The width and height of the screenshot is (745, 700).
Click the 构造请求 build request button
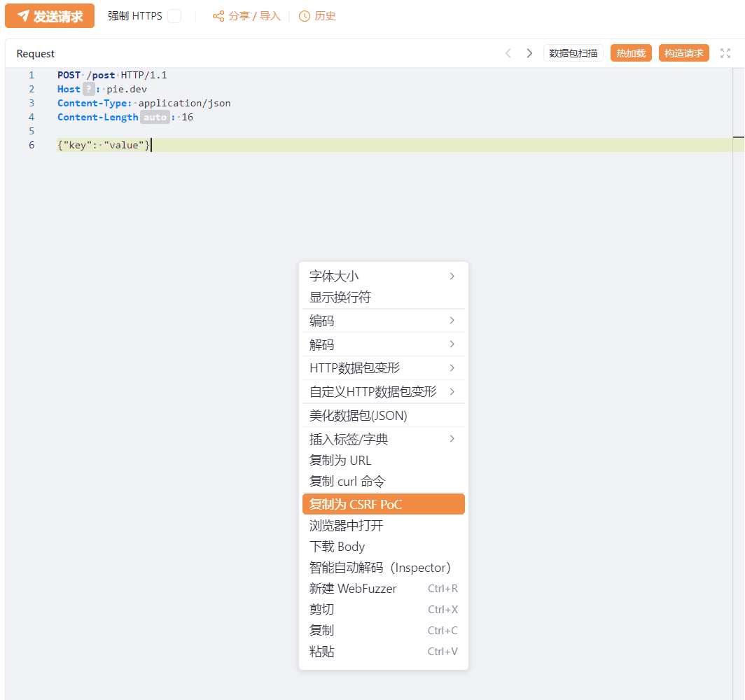[x=683, y=53]
